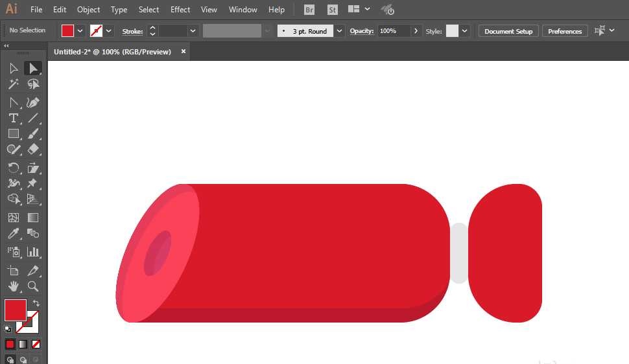Select the Symbol Sprayer tool
Image resolution: width=629 pixels, height=364 pixels.
click(x=13, y=252)
